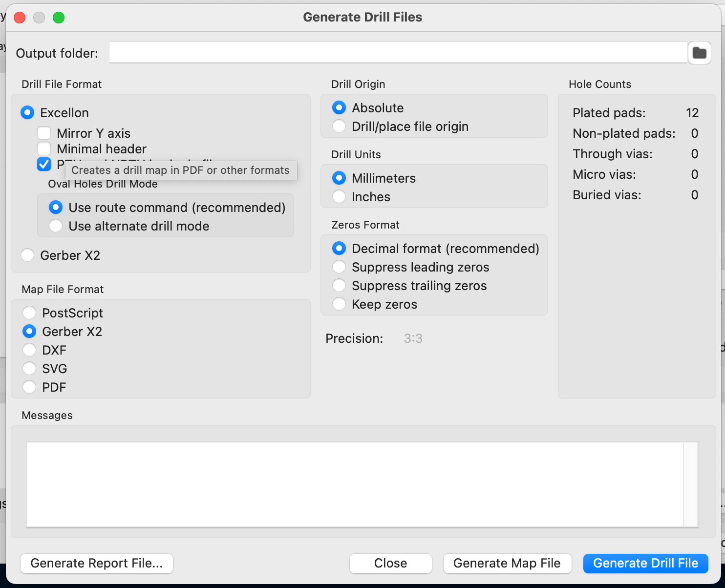Choose PostScript map file format
Screen dimensions: 725x588
(30, 313)
